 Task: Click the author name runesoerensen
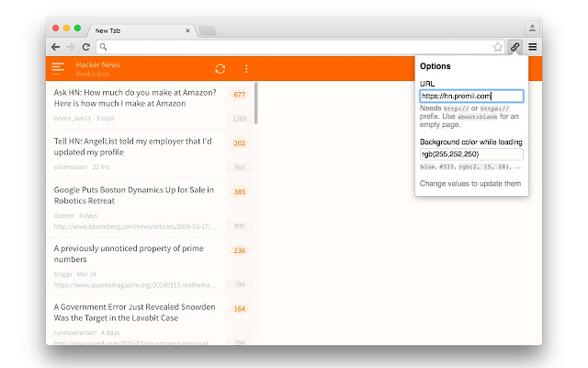75,333
